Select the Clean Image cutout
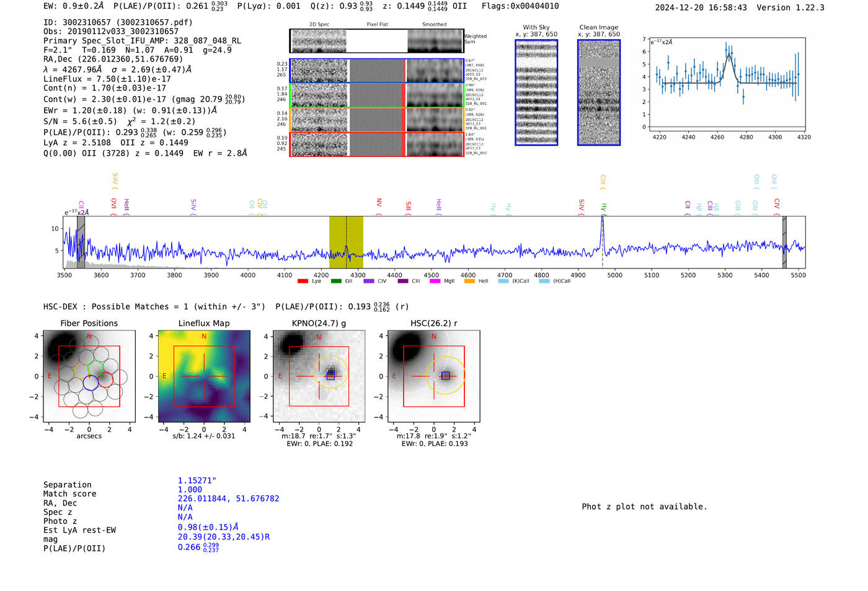The width and height of the screenshot is (868, 591). tap(599, 92)
